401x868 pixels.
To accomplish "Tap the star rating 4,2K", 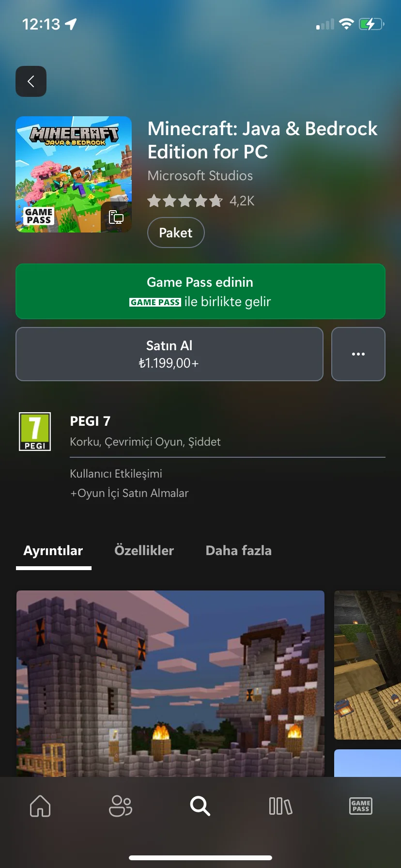I will point(200,201).
